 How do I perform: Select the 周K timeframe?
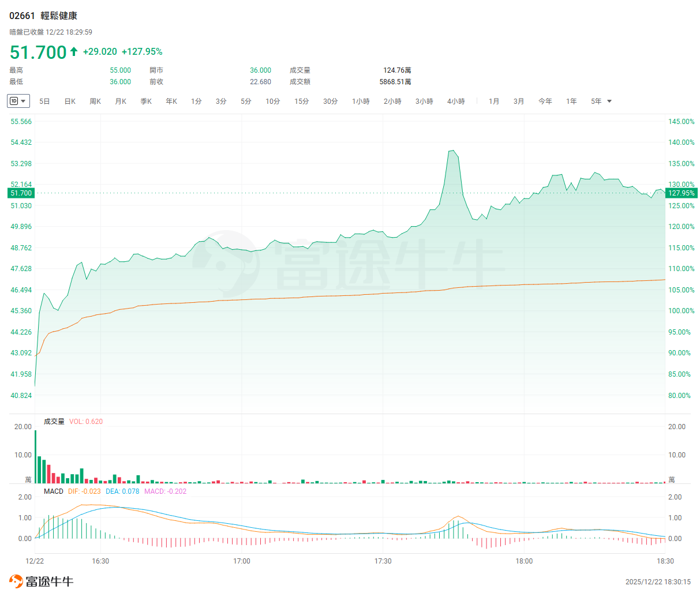click(95, 102)
